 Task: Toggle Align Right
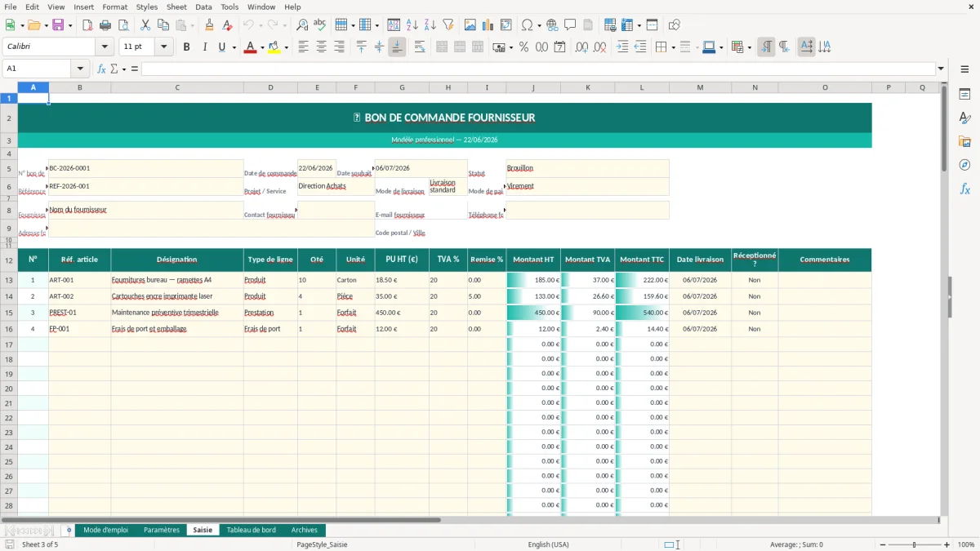[x=339, y=47]
